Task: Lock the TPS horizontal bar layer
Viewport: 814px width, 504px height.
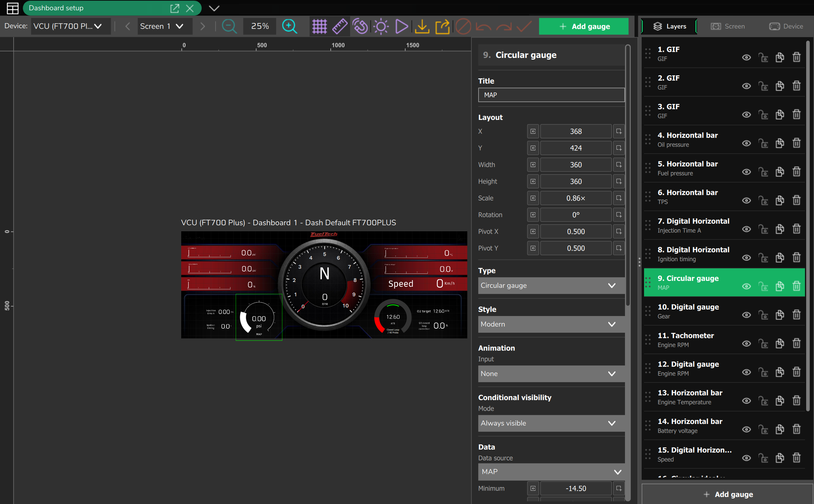Action: [x=763, y=200]
